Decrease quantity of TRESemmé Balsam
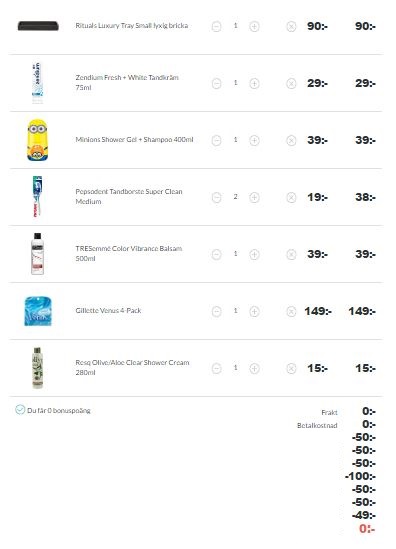The image size is (396, 549). (x=216, y=255)
